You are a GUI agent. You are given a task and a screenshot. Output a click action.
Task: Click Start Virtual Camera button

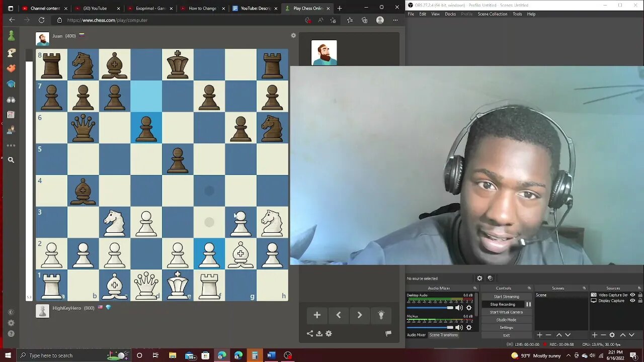pyautogui.click(x=506, y=312)
